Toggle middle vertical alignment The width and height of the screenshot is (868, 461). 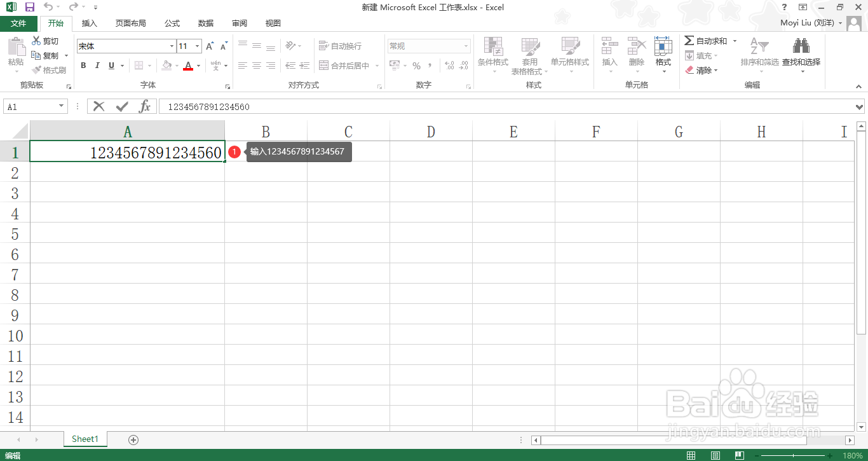coord(257,46)
